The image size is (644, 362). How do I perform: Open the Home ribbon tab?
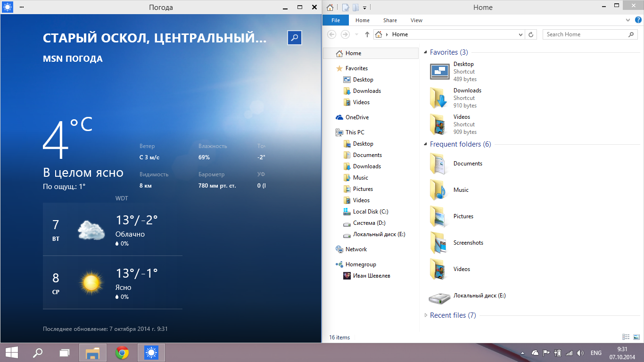[x=363, y=20]
